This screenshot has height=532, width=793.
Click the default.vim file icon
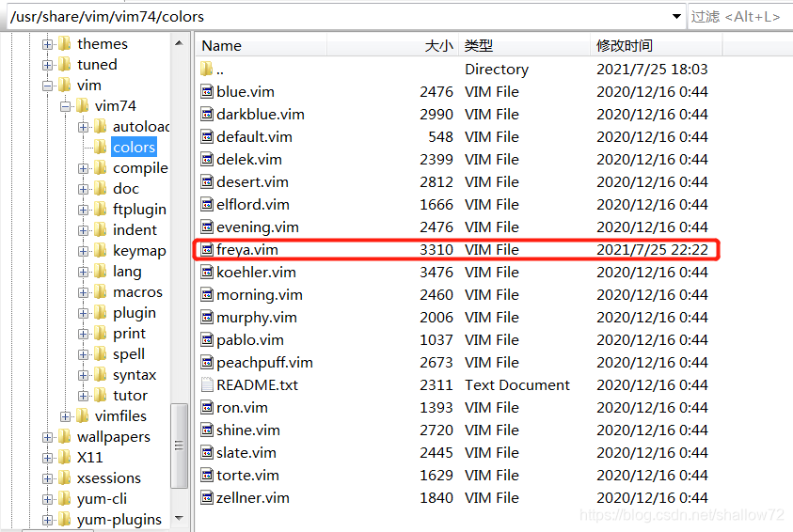(x=207, y=136)
